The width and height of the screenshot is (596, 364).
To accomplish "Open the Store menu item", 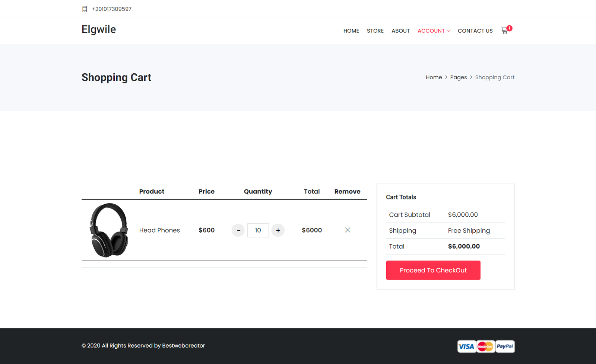I will pyautogui.click(x=375, y=31).
